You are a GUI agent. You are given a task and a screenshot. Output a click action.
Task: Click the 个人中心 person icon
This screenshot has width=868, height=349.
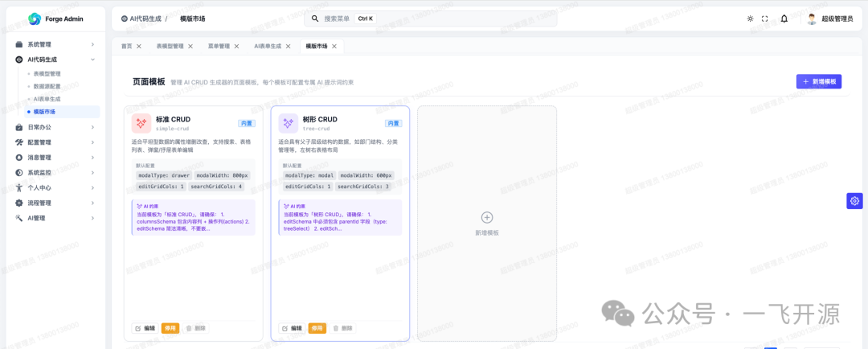[x=19, y=188]
